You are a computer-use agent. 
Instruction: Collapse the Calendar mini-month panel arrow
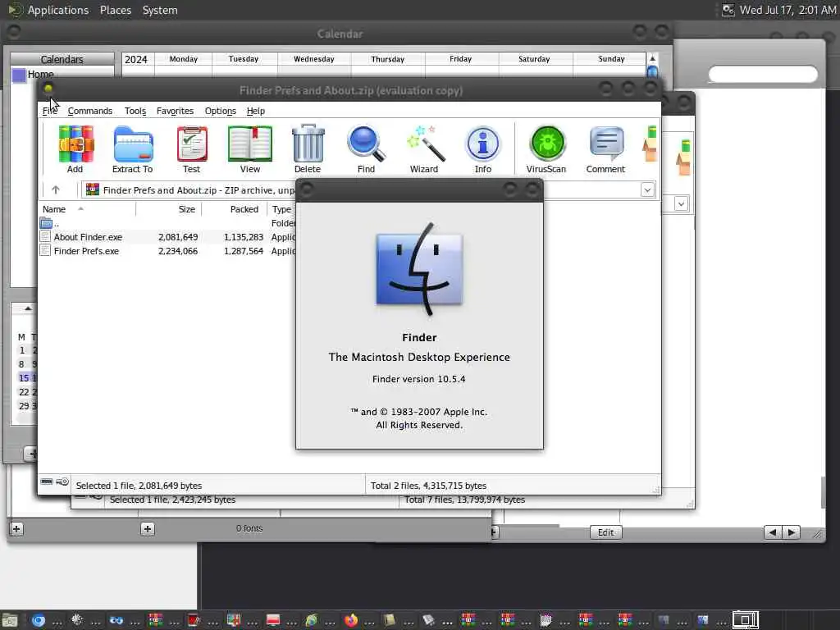point(28,308)
